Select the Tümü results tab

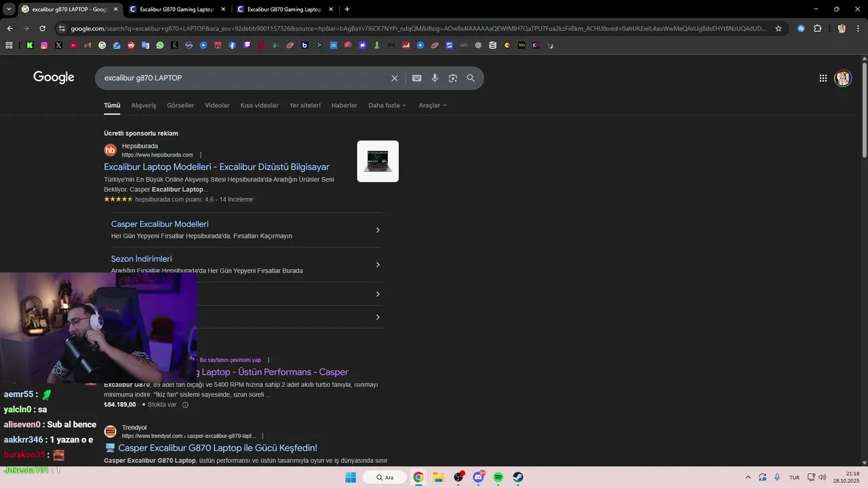pos(112,105)
